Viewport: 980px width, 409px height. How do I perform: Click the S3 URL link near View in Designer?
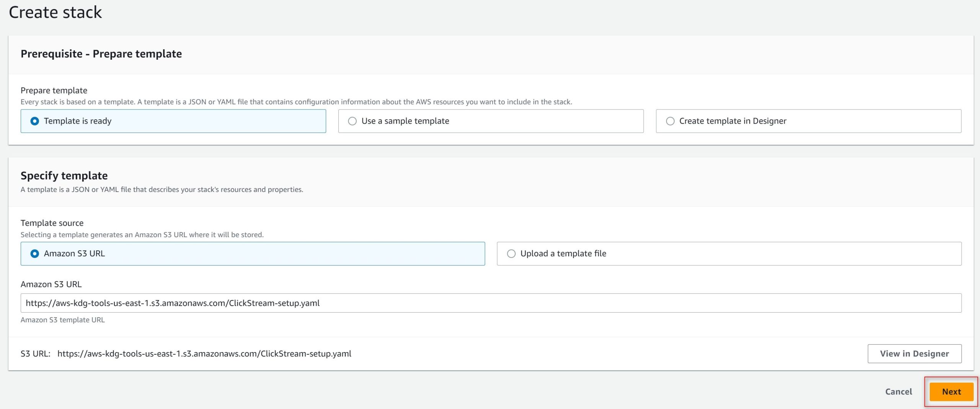204,354
